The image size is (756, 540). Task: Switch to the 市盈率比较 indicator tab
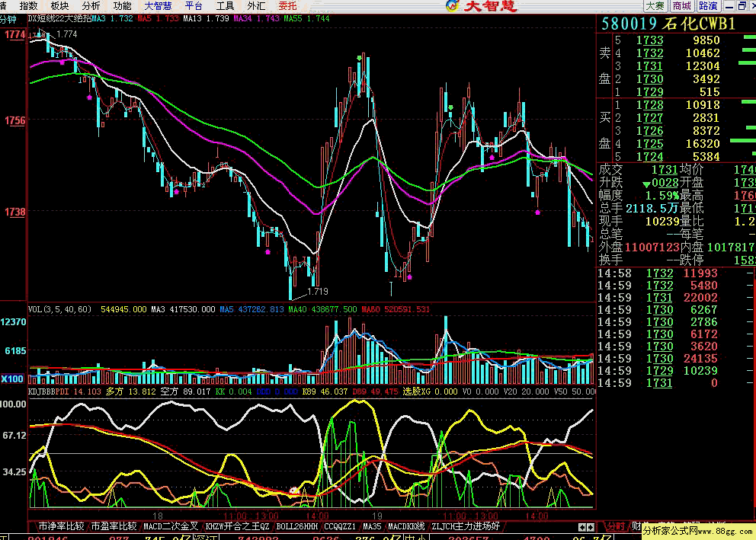tap(114, 526)
